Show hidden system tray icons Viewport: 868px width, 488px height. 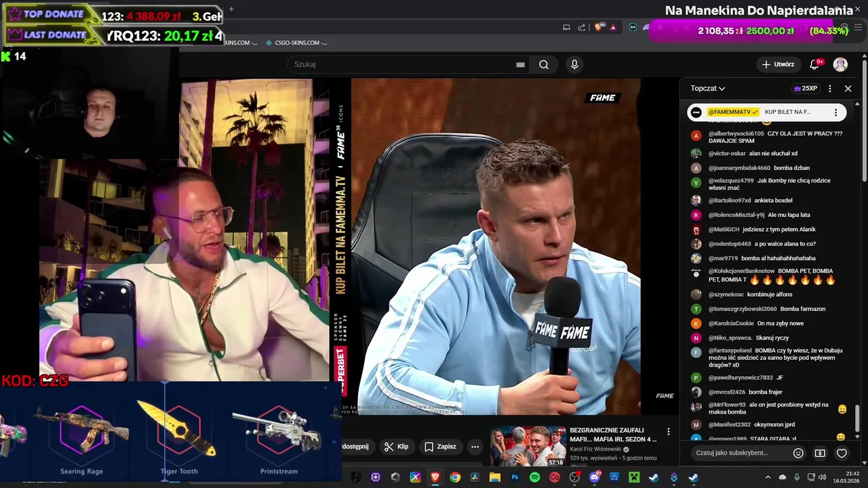pyautogui.click(x=768, y=477)
